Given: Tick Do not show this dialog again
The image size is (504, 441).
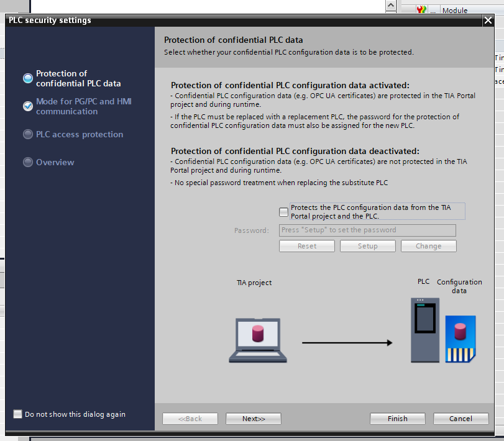Looking at the screenshot, I should coord(17,414).
